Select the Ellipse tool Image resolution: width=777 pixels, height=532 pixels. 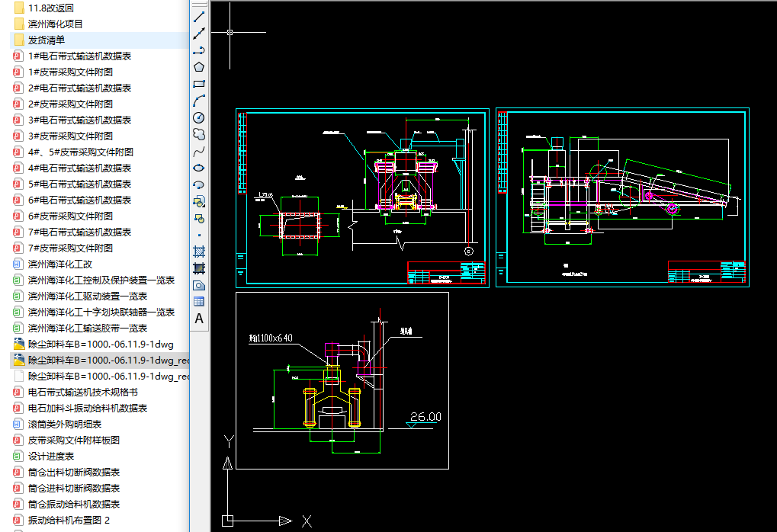click(199, 168)
